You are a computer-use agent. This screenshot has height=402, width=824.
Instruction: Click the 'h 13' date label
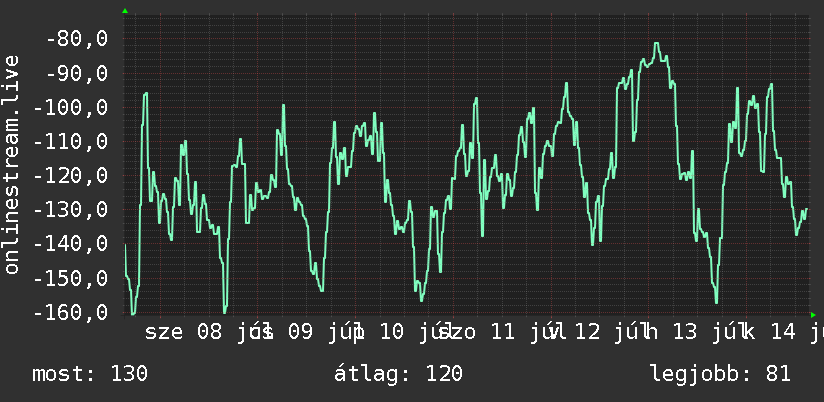point(671,332)
